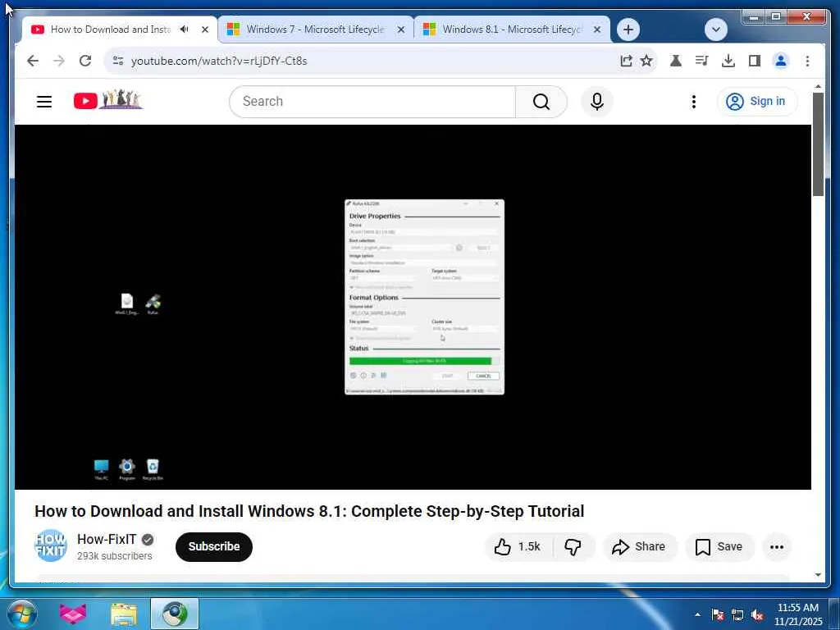
Task: Go to the YouTube home logo
Action: pos(108,100)
